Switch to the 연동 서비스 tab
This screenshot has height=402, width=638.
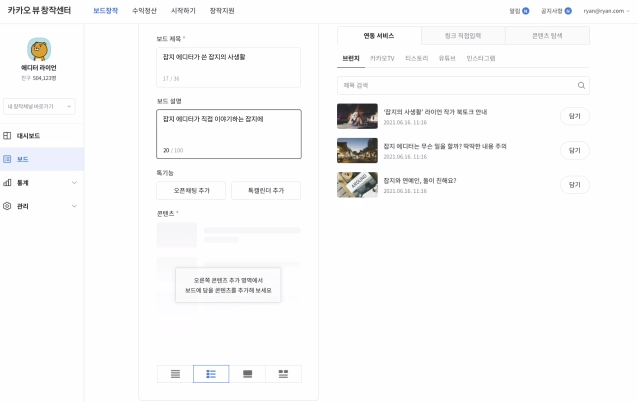[x=379, y=36]
